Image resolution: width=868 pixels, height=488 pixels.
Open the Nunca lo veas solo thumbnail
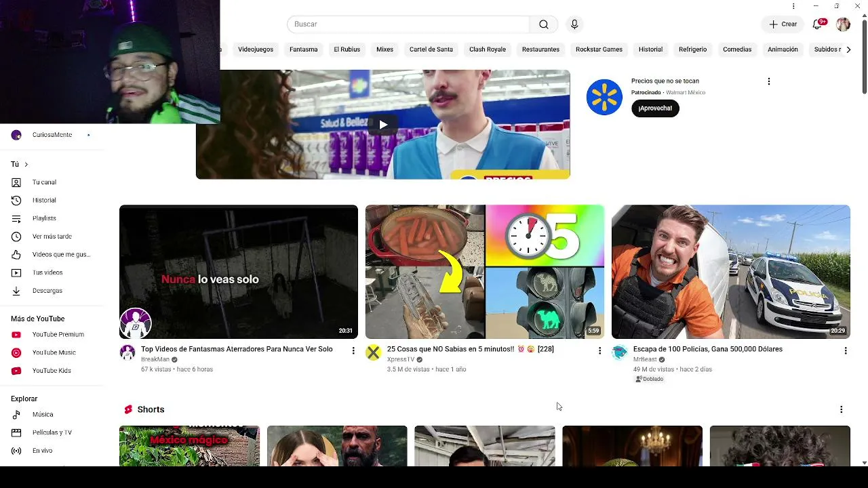(239, 272)
